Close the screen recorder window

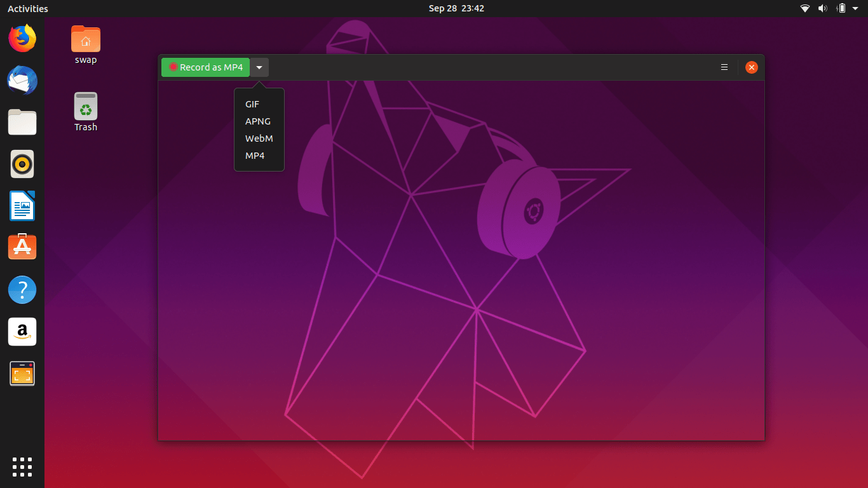(752, 67)
